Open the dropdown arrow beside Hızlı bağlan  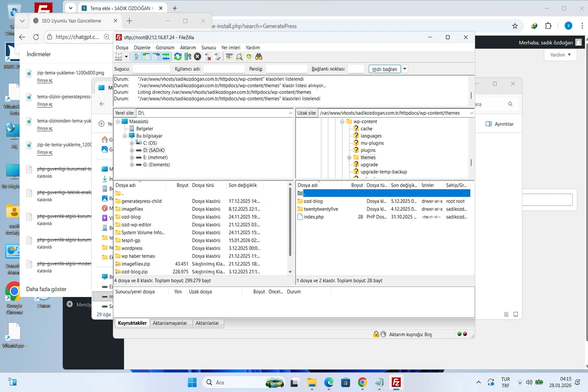tap(405, 69)
